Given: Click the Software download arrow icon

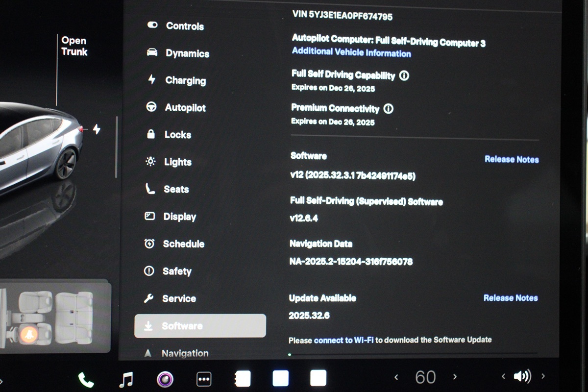Looking at the screenshot, I should tap(148, 326).
